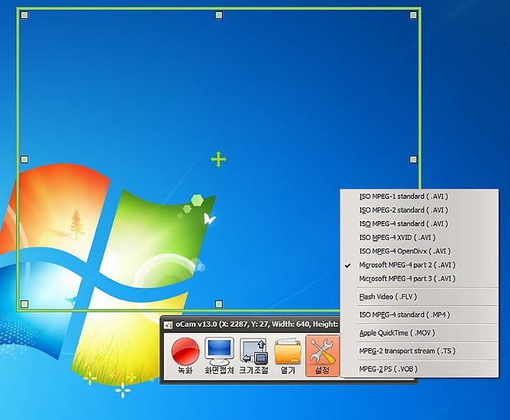The width and height of the screenshot is (510, 420).
Task: Click the Open (열기) folder icon
Action: tap(288, 356)
